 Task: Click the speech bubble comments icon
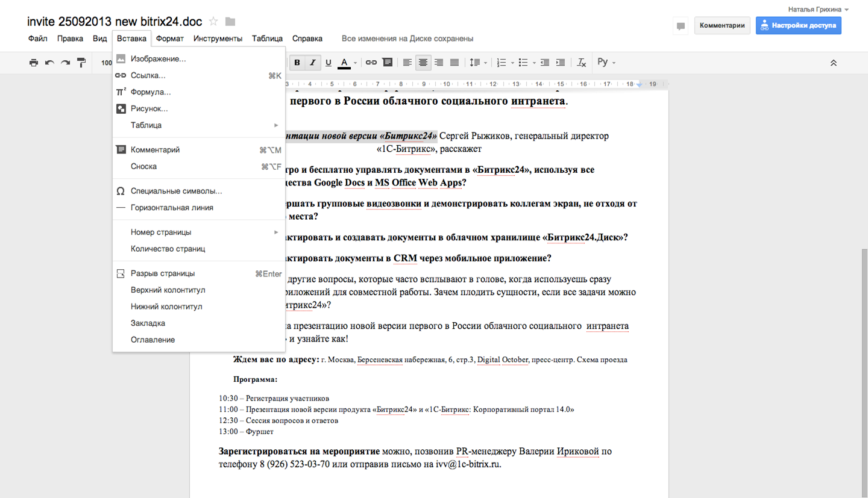pyautogui.click(x=681, y=26)
